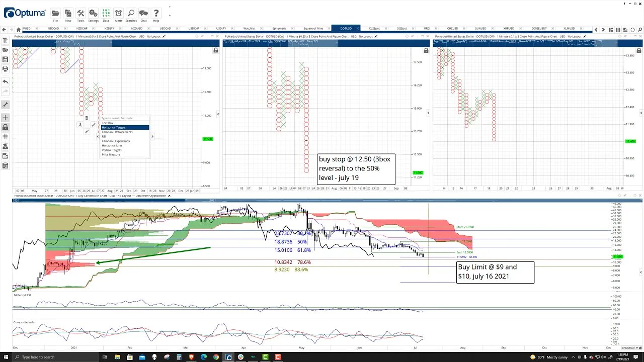The image size is (644, 362).
Task: Switch to the NZDCAD tab
Action: [x=53, y=29]
